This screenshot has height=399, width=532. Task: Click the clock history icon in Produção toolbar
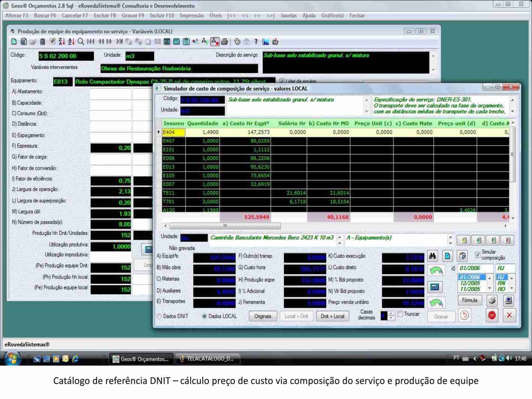click(237, 42)
